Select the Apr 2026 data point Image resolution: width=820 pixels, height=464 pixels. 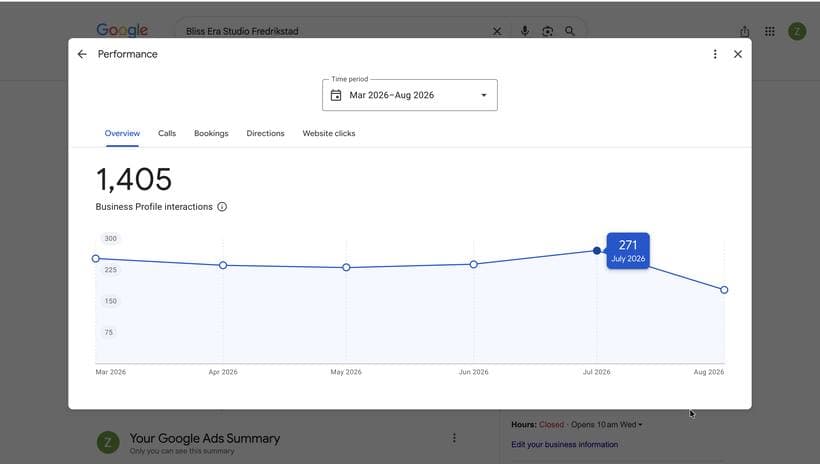223,265
